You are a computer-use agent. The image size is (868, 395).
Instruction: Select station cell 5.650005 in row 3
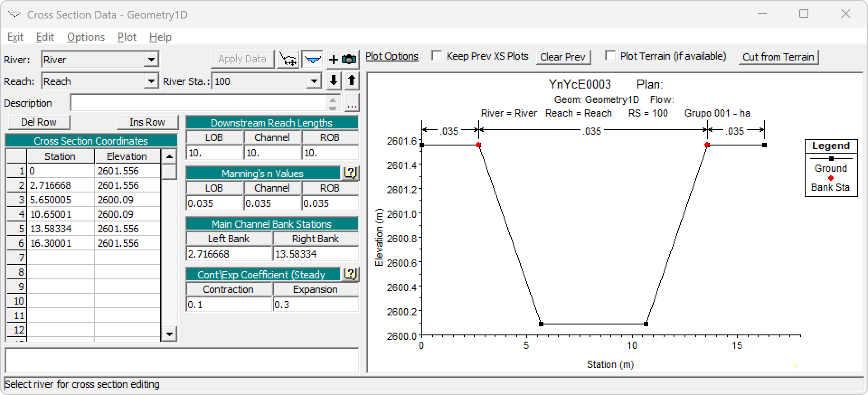61,200
